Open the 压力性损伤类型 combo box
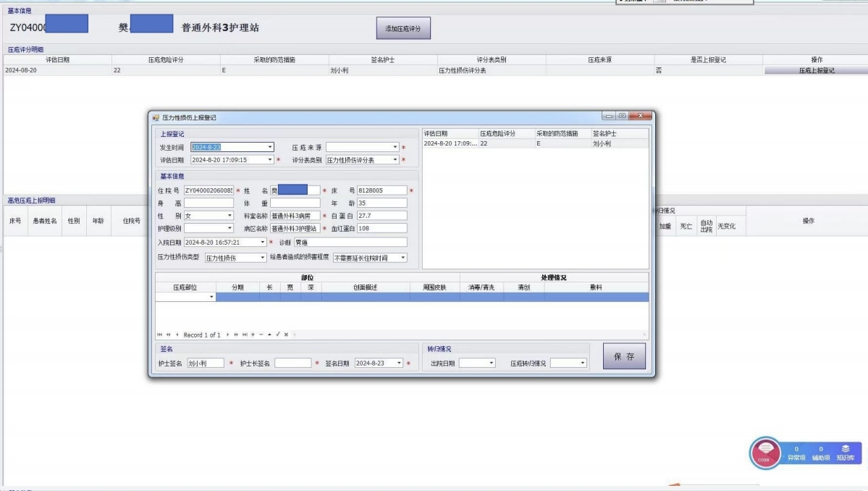 pos(263,258)
